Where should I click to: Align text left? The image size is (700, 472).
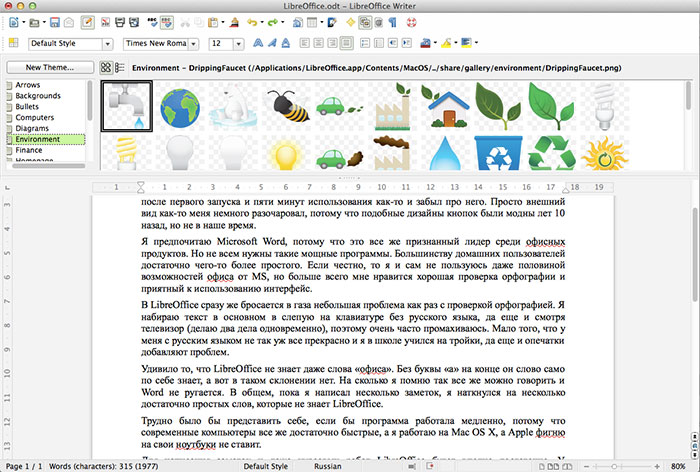coord(304,43)
